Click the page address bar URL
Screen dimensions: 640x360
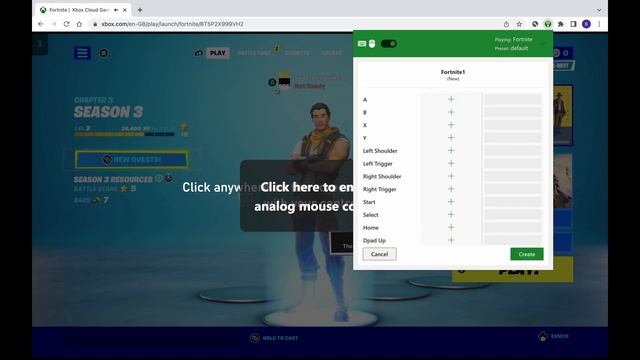click(x=173, y=24)
